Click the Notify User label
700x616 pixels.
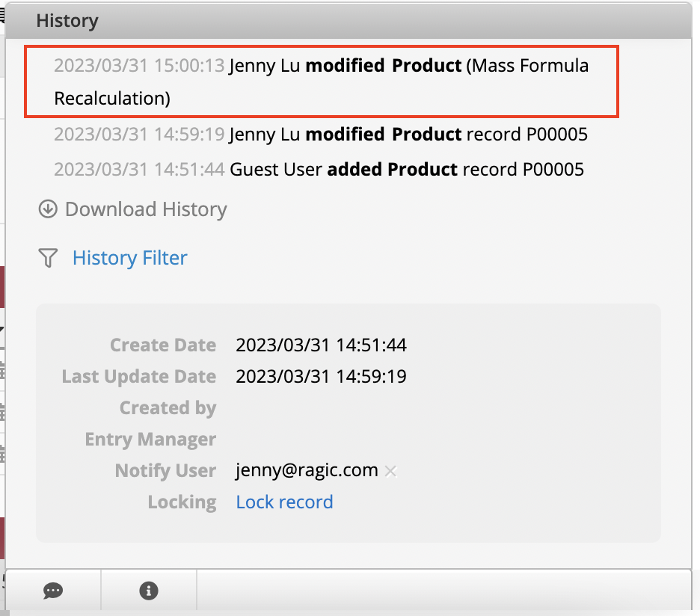165,471
